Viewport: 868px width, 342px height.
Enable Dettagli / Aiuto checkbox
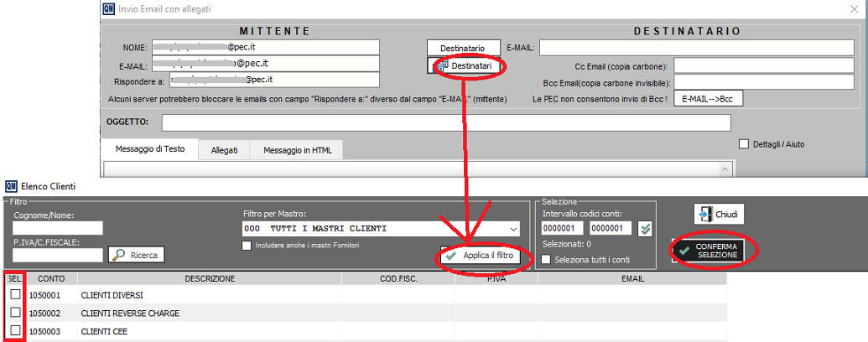click(x=744, y=144)
